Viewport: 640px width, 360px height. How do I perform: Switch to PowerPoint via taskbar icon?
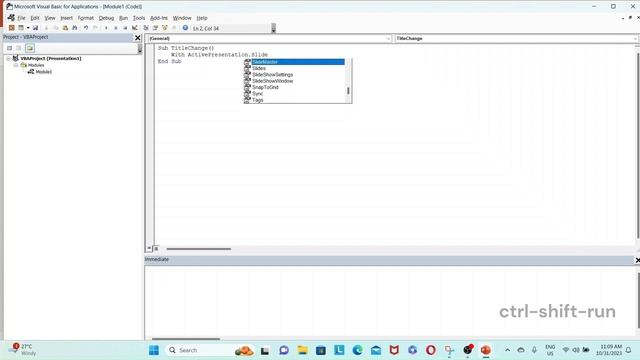coord(485,350)
